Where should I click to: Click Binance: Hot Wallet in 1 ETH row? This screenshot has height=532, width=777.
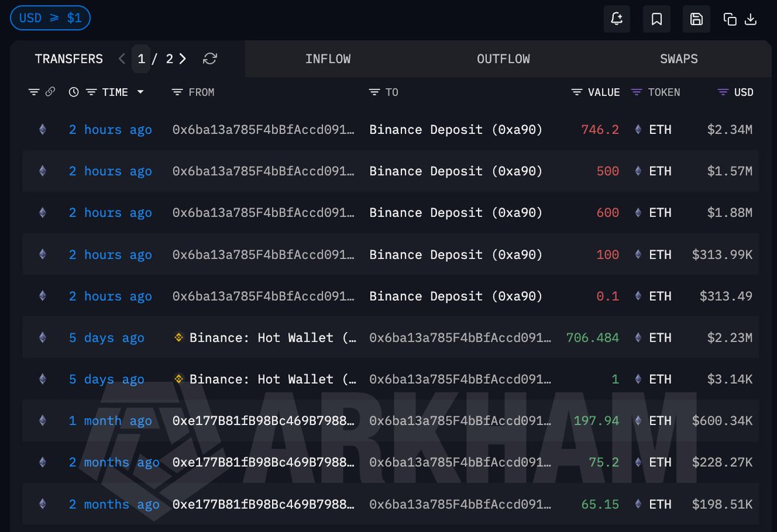[273, 379]
